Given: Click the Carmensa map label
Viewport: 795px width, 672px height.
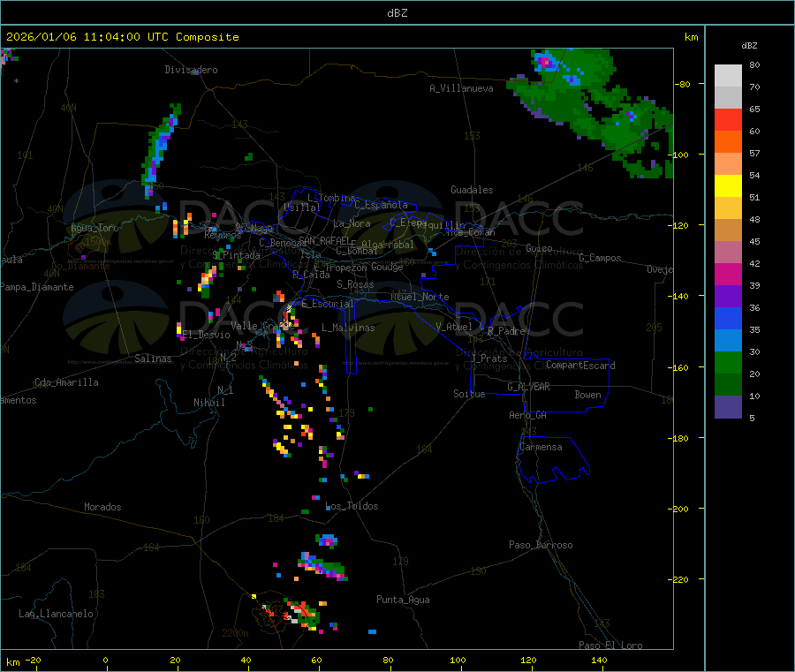Looking at the screenshot, I should (x=541, y=448).
